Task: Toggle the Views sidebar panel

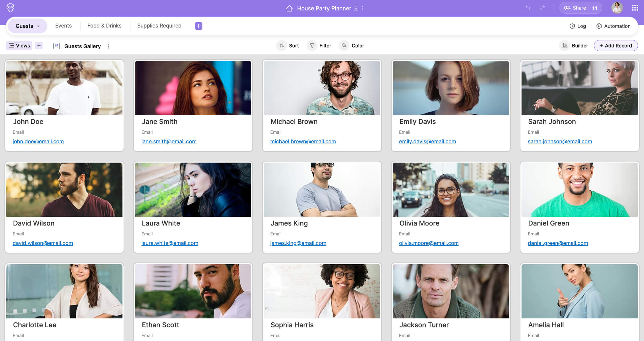Action: click(19, 46)
